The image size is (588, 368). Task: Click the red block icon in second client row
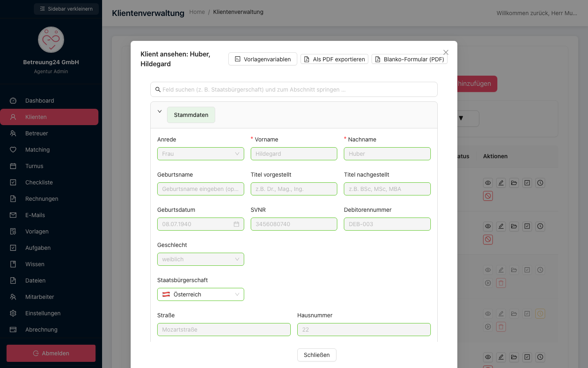[x=488, y=239]
